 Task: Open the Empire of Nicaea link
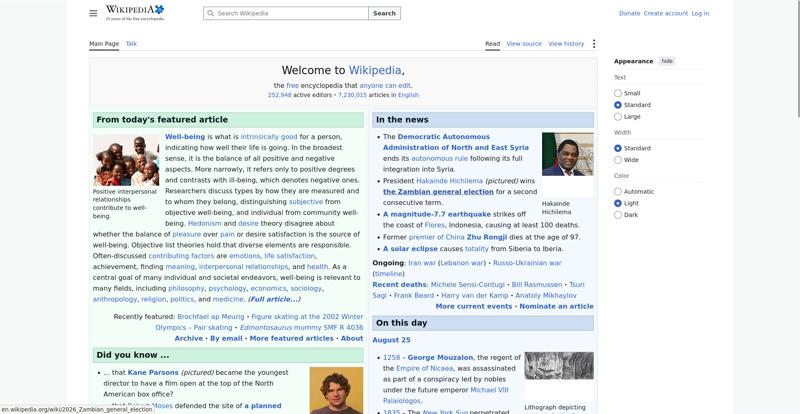(424, 369)
